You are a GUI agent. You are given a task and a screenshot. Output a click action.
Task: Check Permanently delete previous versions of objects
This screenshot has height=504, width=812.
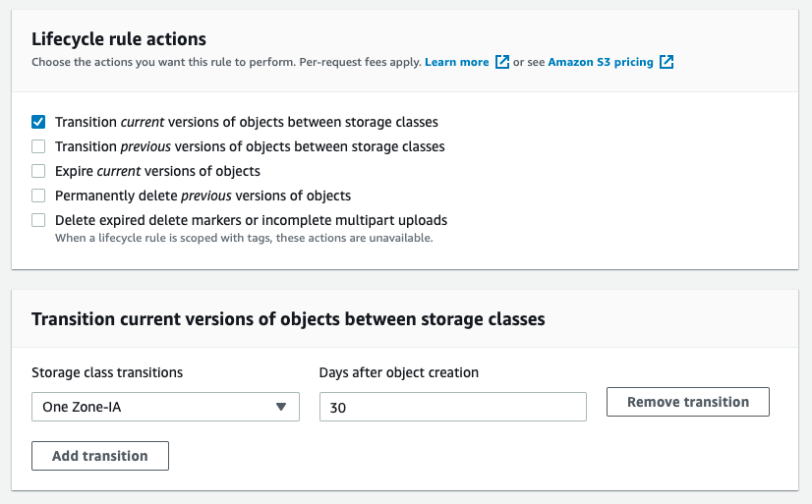pyautogui.click(x=38, y=196)
